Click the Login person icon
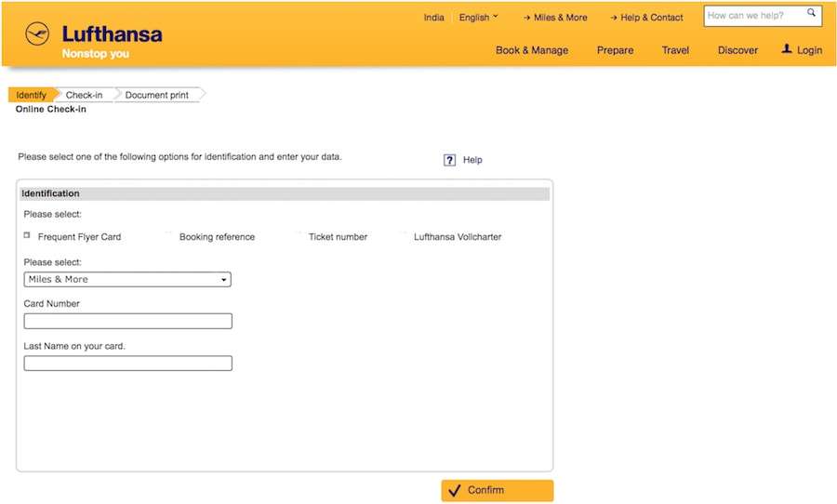This screenshot has width=837, height=504. click(786, 48)
